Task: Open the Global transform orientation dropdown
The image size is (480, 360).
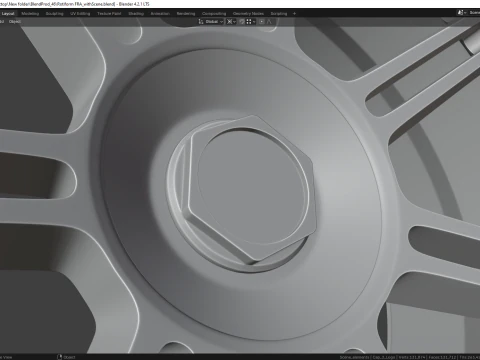Action: (x=211, y=22)
